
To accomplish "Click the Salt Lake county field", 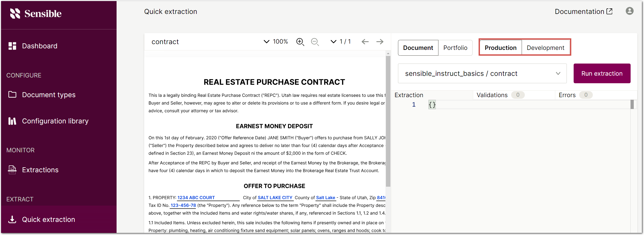I will coord(326,198).
